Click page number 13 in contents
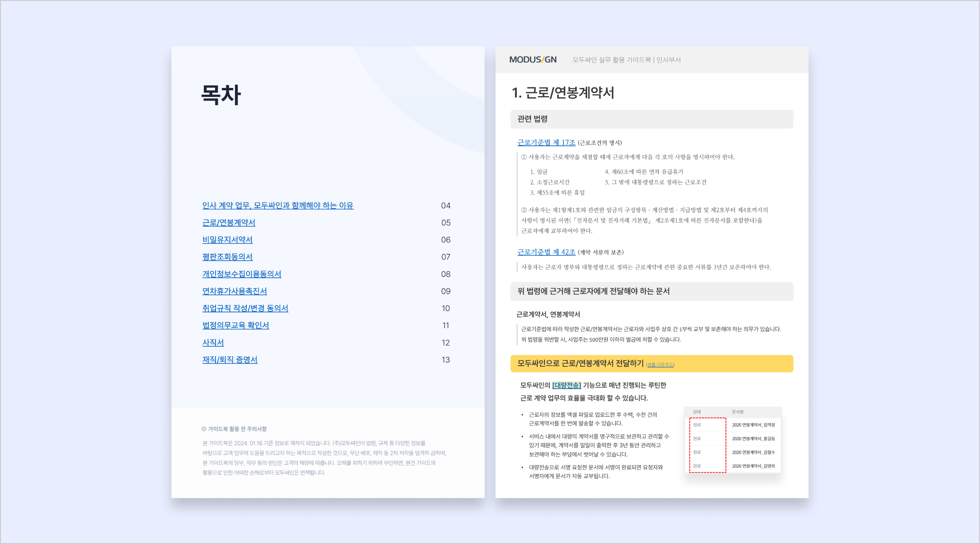 pos(446,360)
